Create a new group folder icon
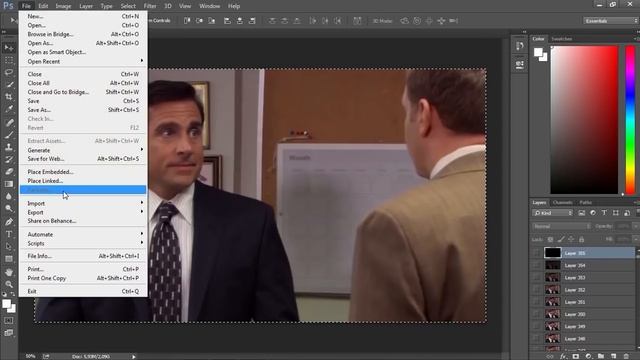Viewport: 640px width, 360px height. click(601, 356)
